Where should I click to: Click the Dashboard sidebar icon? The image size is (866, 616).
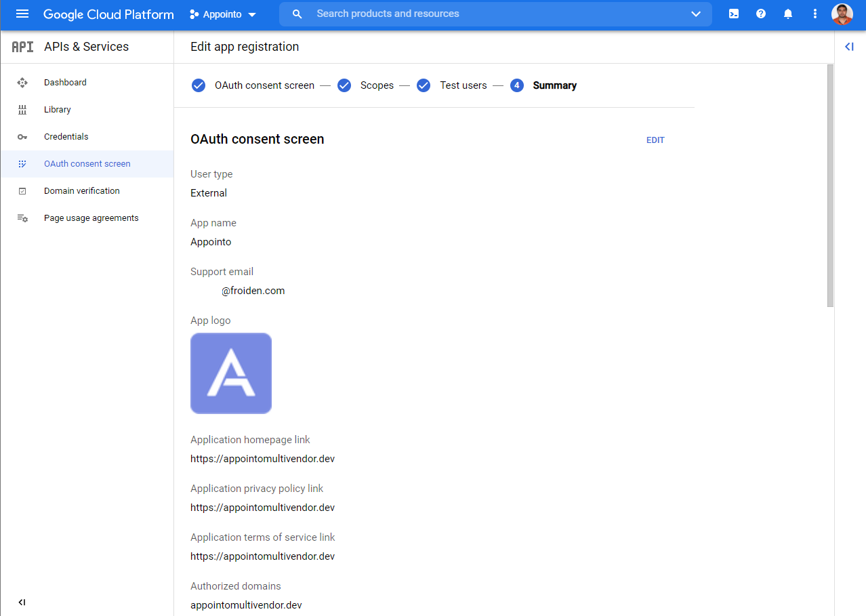(x=22, y=83)
